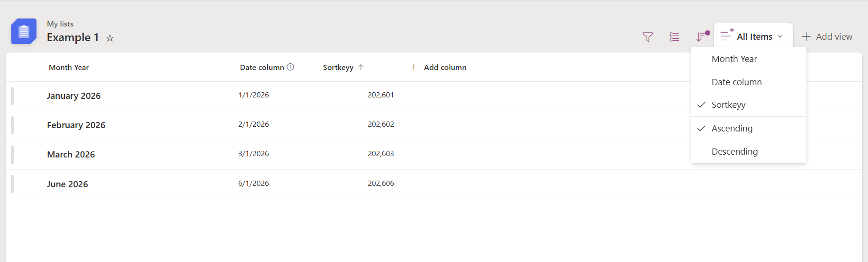Click the Date column info icon
The image size is (868, 262).
pos(290,67)
